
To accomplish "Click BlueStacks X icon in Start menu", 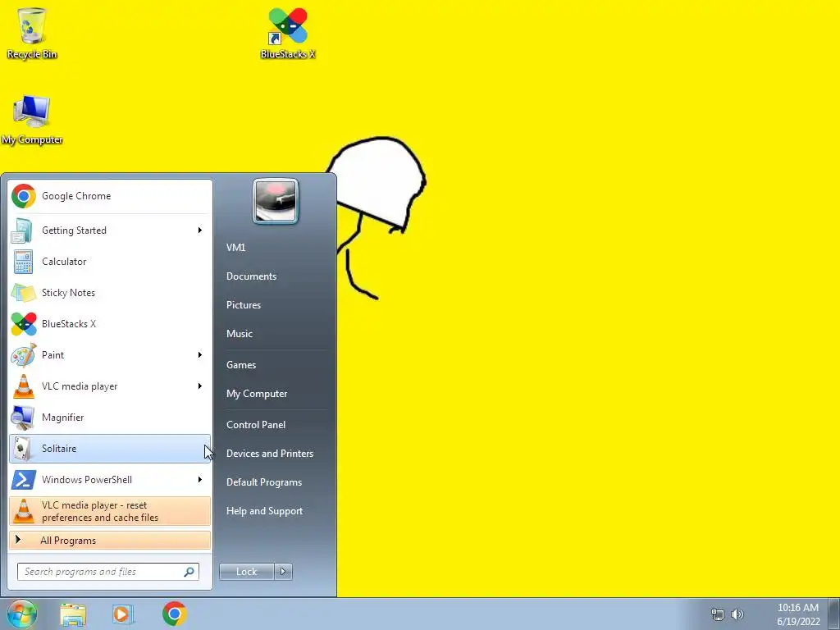I will (24, 324).
